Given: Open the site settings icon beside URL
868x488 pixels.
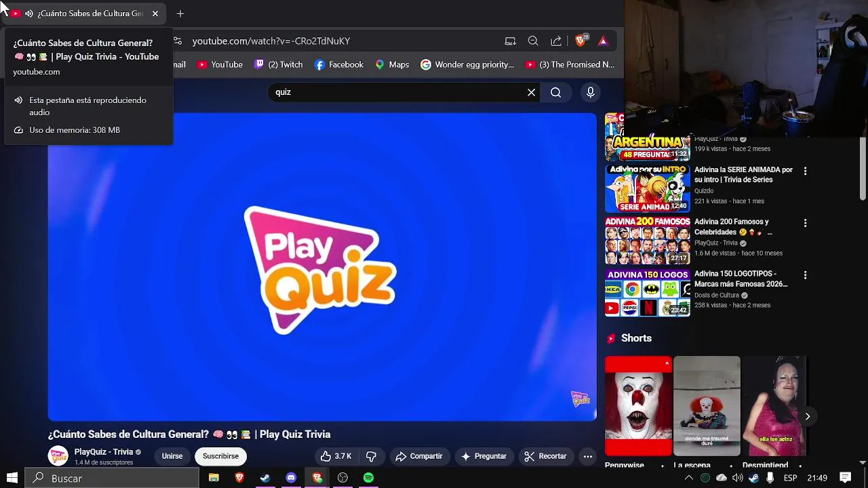Looking at the screenshot, I should 178,41.
